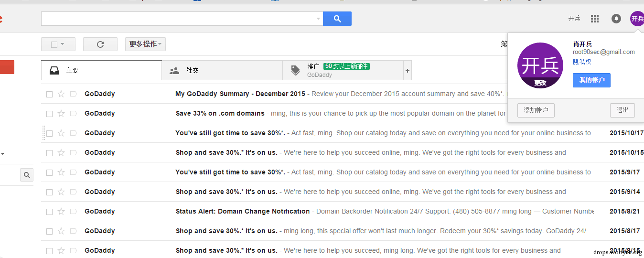Switch to the 社交 tab
The height and width of the screenshot is (258, 644).
pos(222,70)
